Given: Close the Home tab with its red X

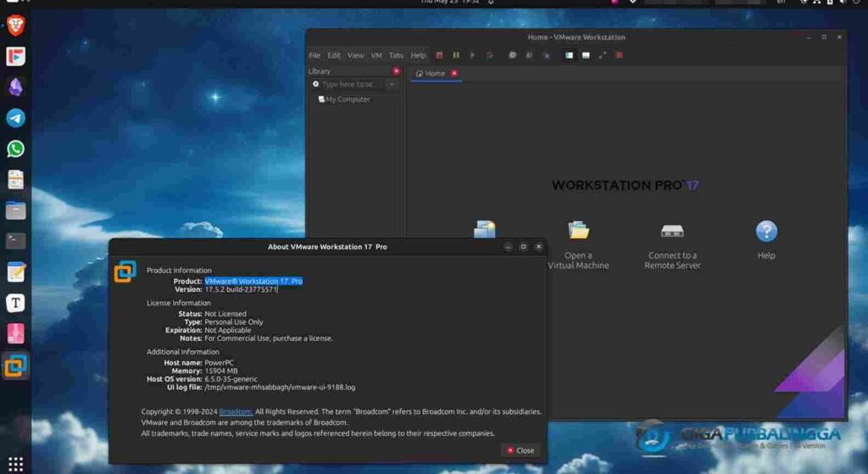Looking at the screenshot, I should 454,73.
